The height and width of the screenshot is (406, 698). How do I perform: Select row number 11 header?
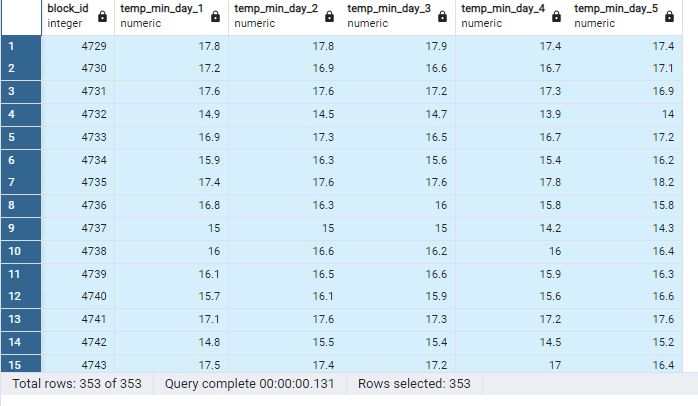21,274
